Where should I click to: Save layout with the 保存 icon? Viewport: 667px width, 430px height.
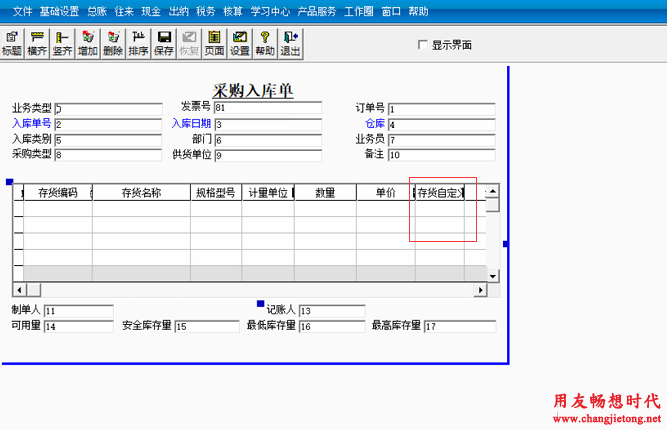pos(163,44)
